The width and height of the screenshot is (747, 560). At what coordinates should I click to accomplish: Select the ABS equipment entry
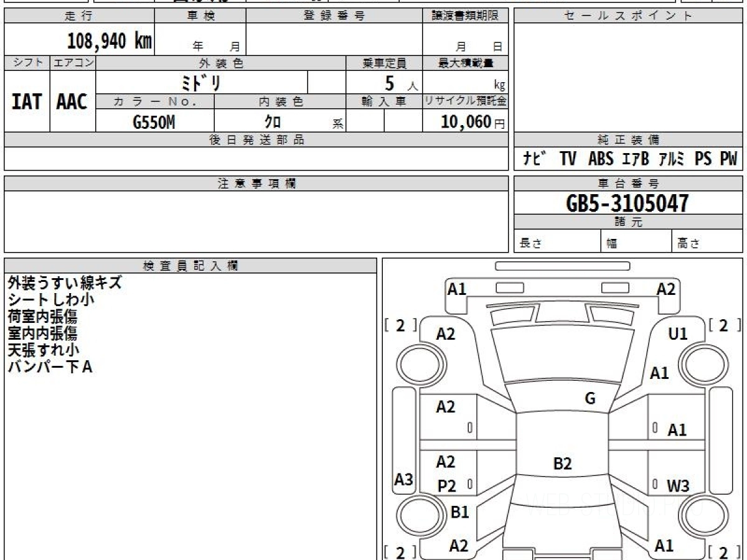click(601, 159)
